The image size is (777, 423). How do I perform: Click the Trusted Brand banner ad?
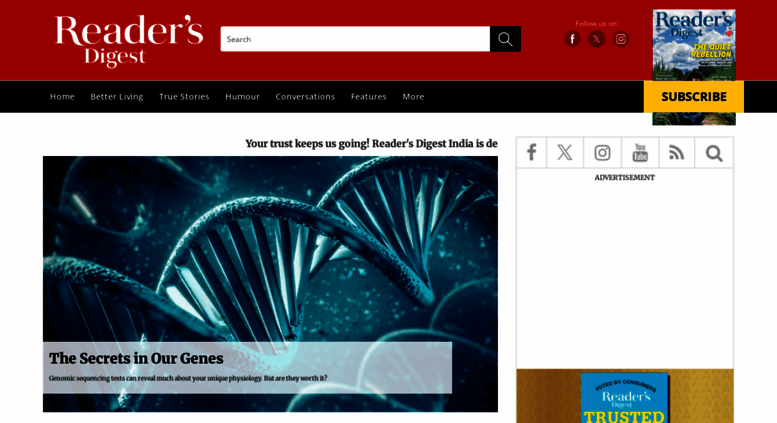(x=625, y=396)
